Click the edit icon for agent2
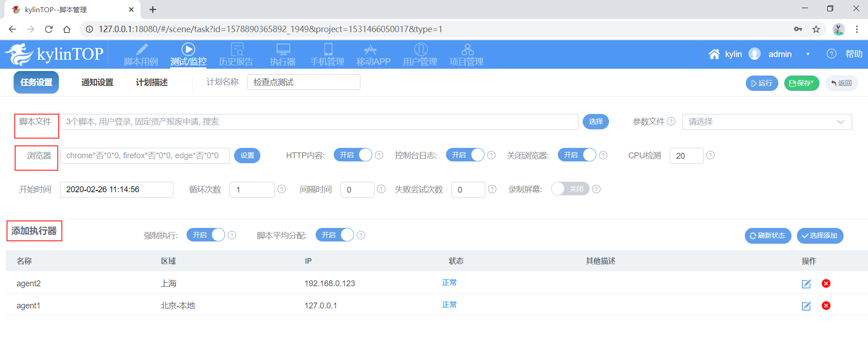This screenshot has width=868, height=350. (x=806, y=284)
